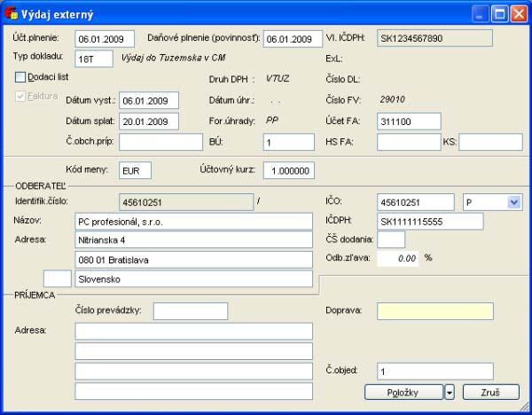
Task: Click the Názov field PC profesionál
Action: [x=193, y=222]
